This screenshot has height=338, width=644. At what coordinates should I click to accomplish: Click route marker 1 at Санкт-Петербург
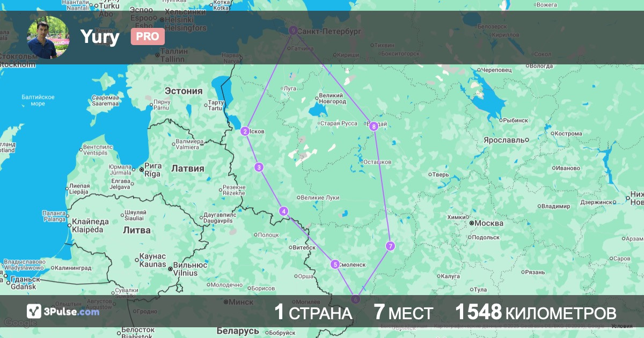point(293,31)
